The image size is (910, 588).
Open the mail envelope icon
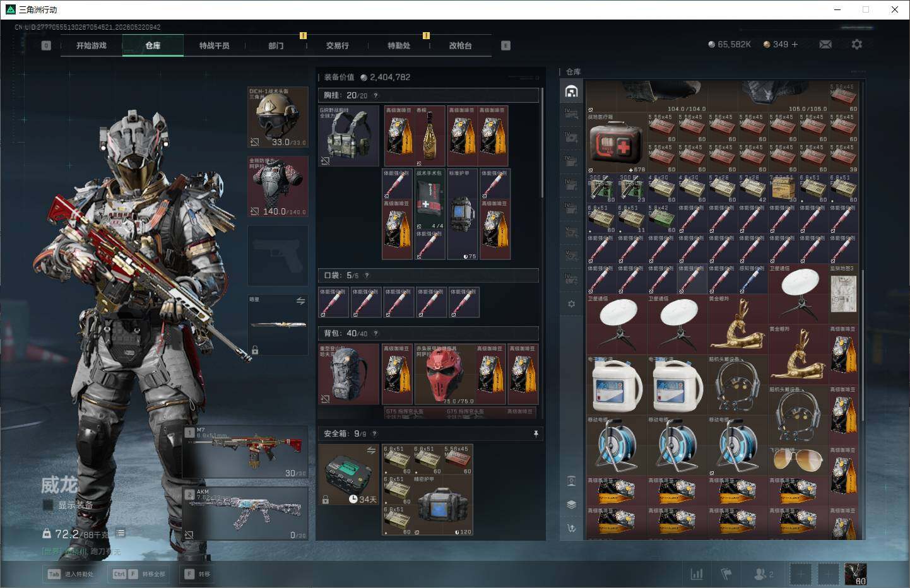[825, 45]
